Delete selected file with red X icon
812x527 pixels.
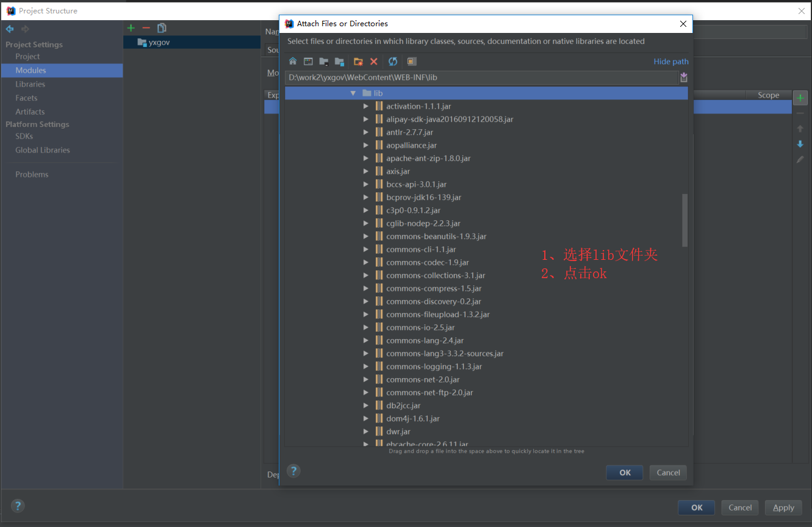pyautogui.click(x=373, y=61)
